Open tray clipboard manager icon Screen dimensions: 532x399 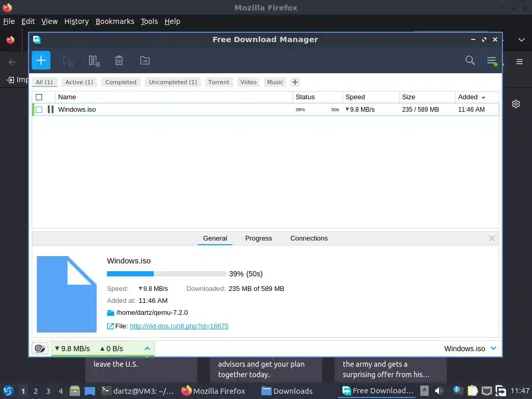pos(472,391)
